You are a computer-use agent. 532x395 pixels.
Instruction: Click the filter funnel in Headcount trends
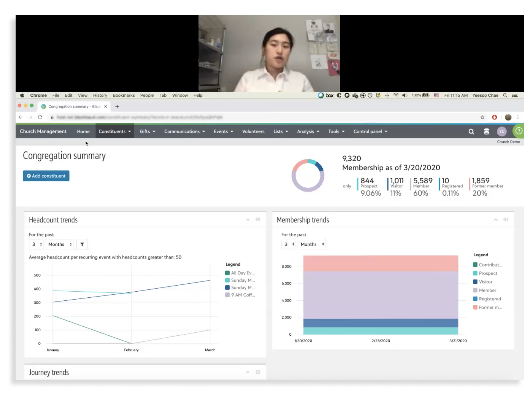[82, 244]
